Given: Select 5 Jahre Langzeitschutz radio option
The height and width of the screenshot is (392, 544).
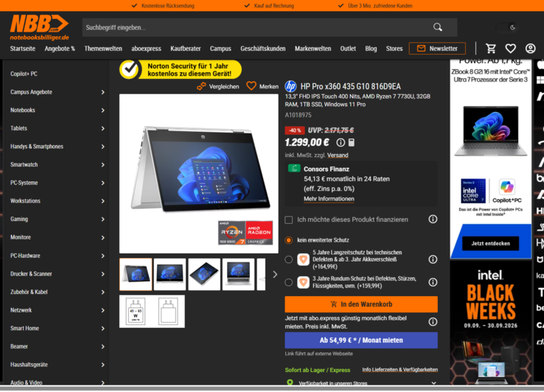Looking at the screenshot, I should tap(288, 259).
